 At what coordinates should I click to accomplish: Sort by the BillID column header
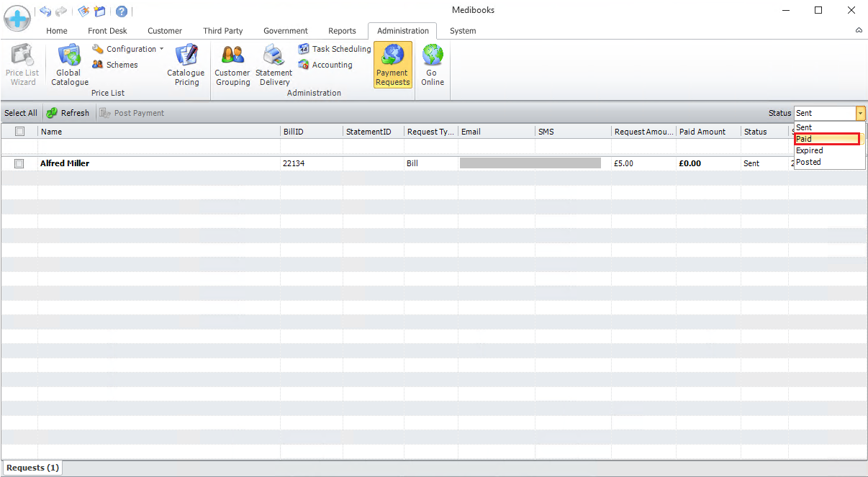tap(311, 132)
